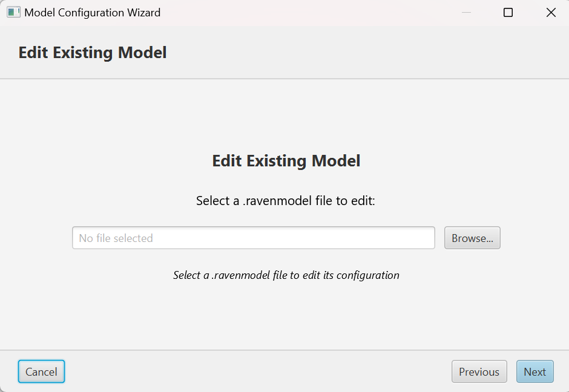Click the "Model Configuration Wizard" title text
The image size is (569, 392).
coord(92,12)
